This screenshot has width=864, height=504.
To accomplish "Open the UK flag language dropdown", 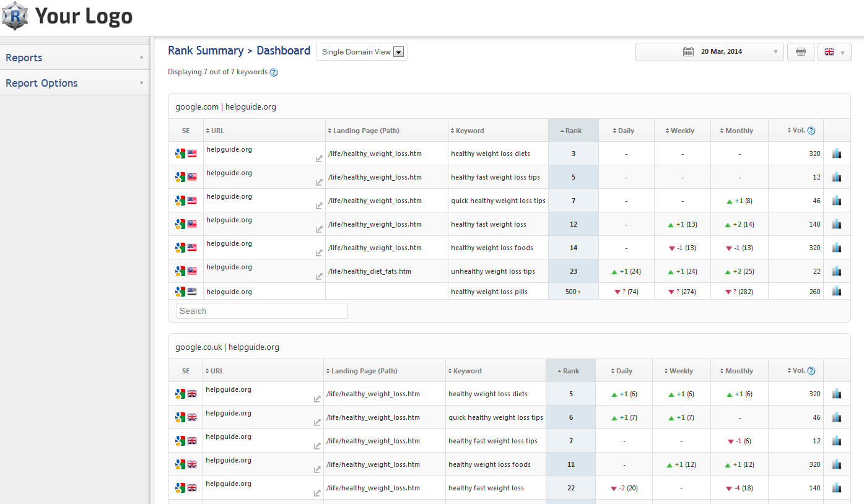I will [x=834, y=52].
